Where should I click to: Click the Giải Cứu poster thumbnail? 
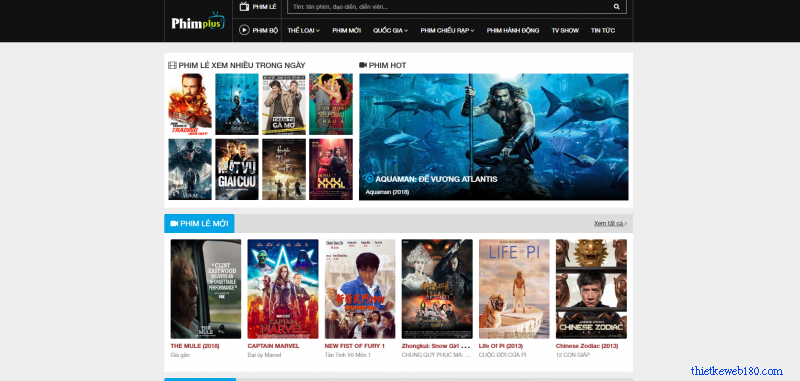tap(237, 169)
